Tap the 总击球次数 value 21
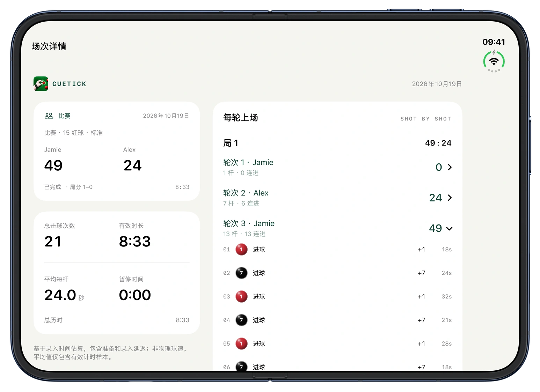Viewport: 540px width, 392px height. coord(53,242)
